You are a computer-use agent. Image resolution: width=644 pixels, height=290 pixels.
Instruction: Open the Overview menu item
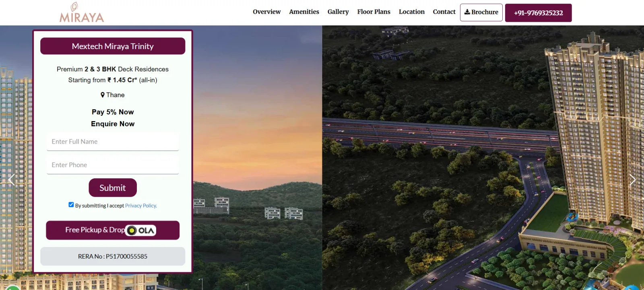pyautogui.click(x=266, y=12)
